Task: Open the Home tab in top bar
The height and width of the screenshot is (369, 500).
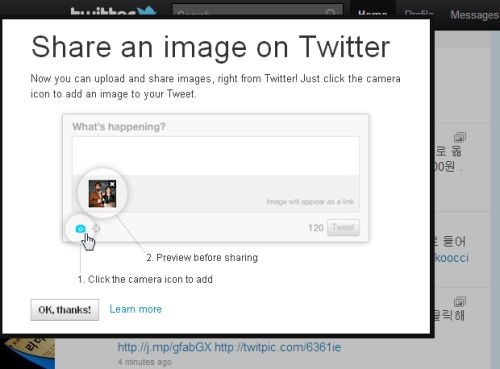Action: point(372,14)
